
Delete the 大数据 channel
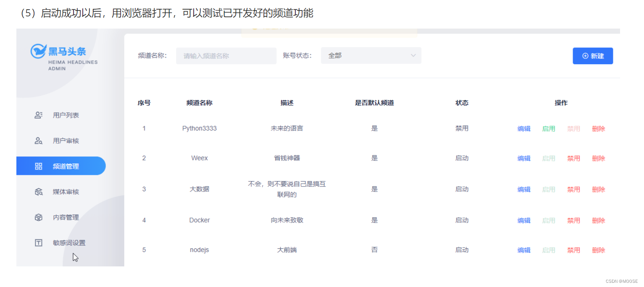click(599, 190)
